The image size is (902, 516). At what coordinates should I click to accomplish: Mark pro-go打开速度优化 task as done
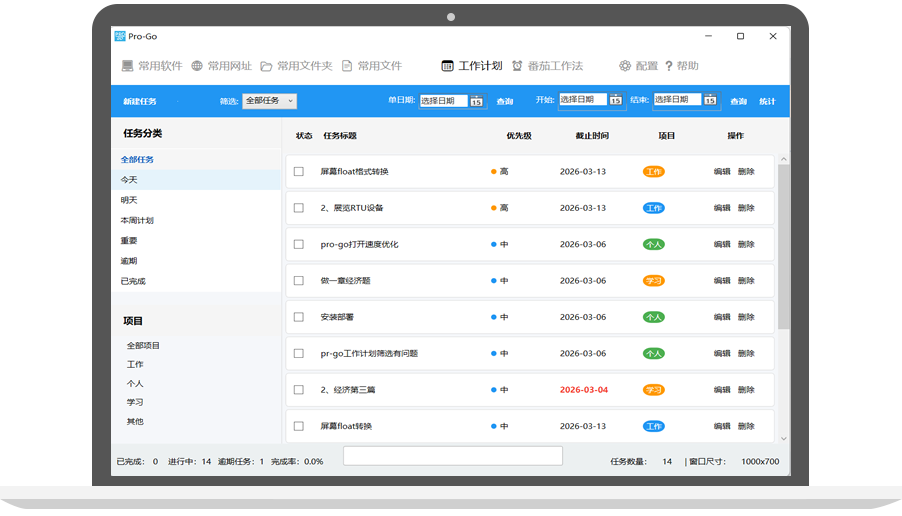[x=299, y=244]
